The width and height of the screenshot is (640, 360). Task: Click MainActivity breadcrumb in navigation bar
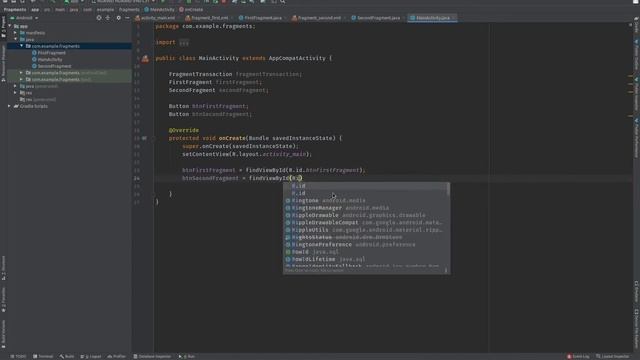(159, 9)
